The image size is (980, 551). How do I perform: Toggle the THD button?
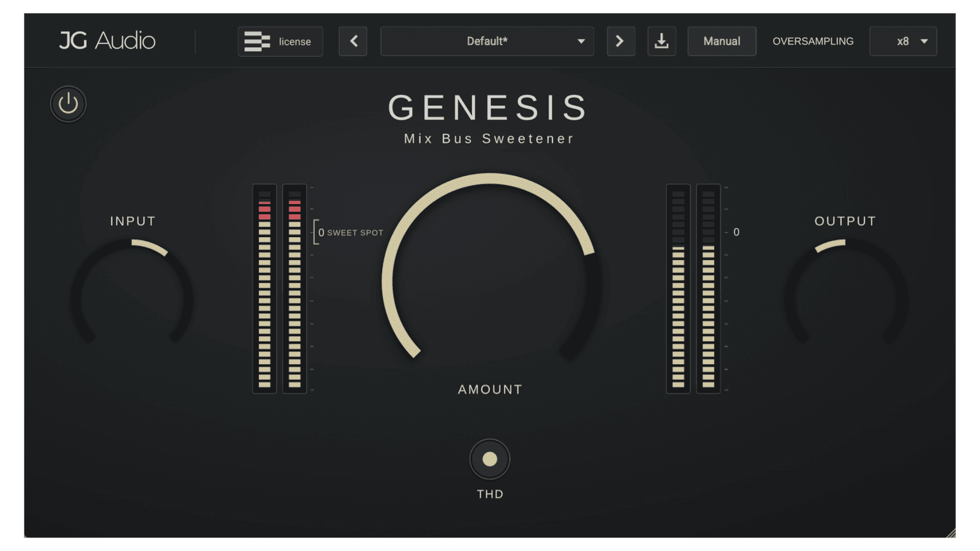click(x=490, y=459)
